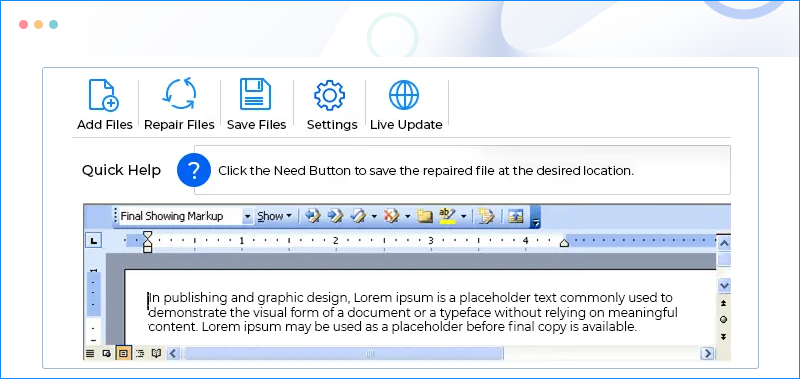800x379 pixels.
Task: Click the Accept Change icon
Action: point(358,216)
